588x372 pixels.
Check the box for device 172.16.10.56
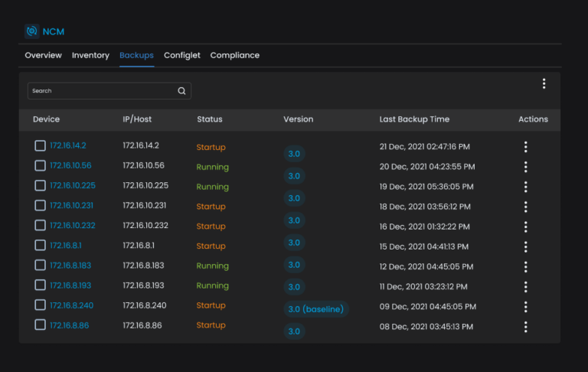pyautogui.click(x=40, y=166)
